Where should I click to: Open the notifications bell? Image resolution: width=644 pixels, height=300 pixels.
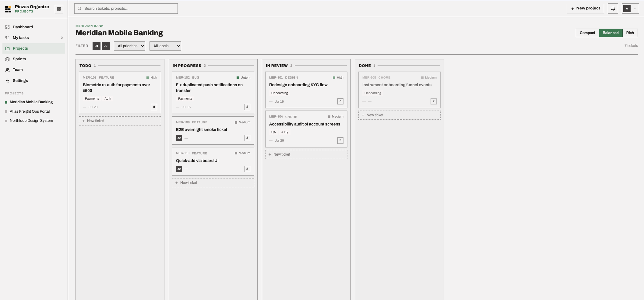click(613, 9)
